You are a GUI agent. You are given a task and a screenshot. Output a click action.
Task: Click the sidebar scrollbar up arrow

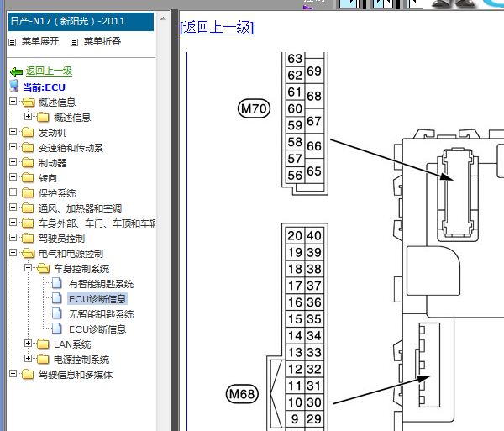(x=163, y=18)
